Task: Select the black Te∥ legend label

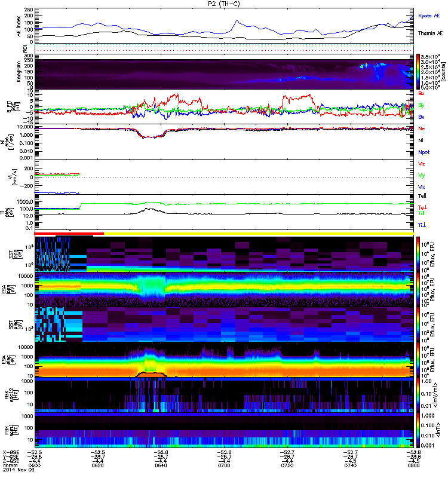Action: (422, 196)
